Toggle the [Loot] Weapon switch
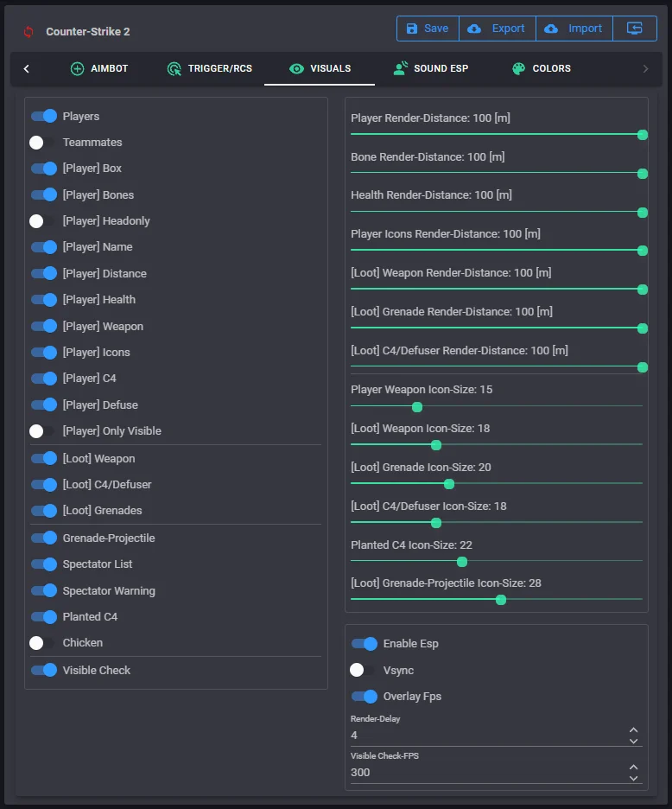 click(x=44, y=458)
